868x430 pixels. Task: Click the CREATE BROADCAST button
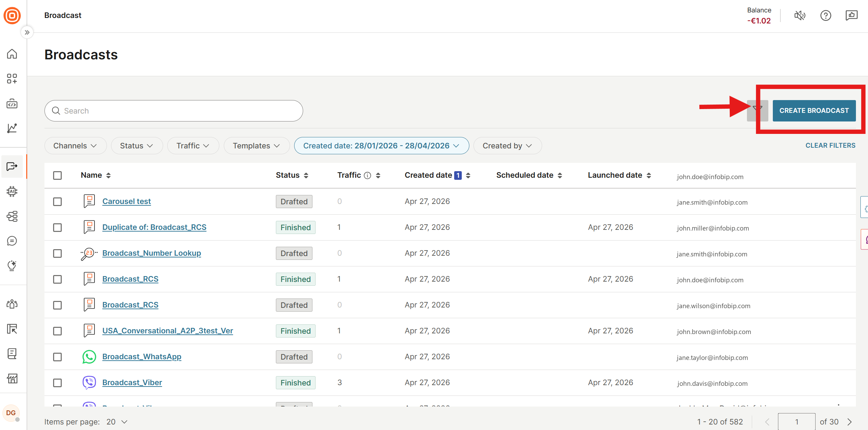point(814,111)
